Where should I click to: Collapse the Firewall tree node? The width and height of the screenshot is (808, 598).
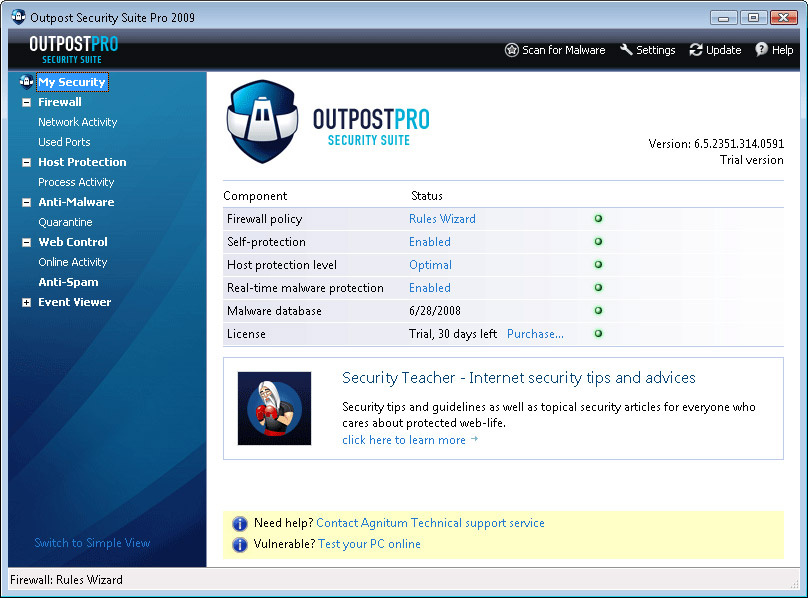26,102
